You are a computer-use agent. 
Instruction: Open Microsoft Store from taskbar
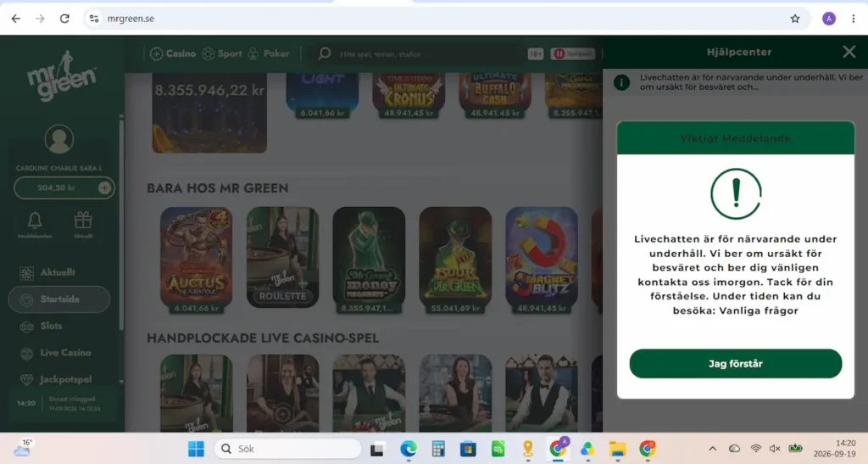pyautogui.click(x=468, y=449)
